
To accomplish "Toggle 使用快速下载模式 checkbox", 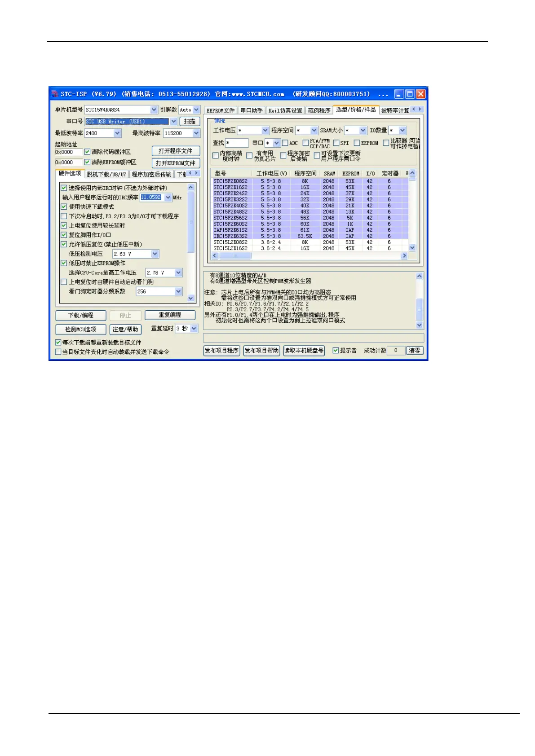I will [x=64, y=207].
